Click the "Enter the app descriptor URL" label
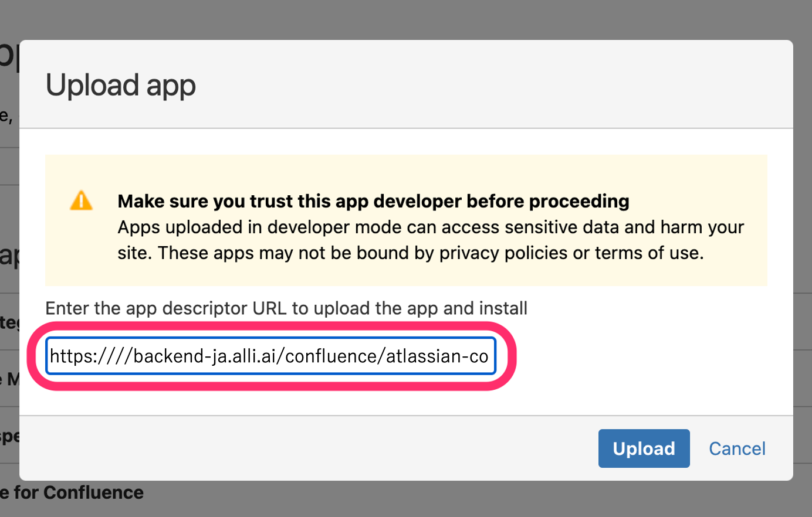The image size is (812, 517). pyautogui.click(x=286, y=308)
